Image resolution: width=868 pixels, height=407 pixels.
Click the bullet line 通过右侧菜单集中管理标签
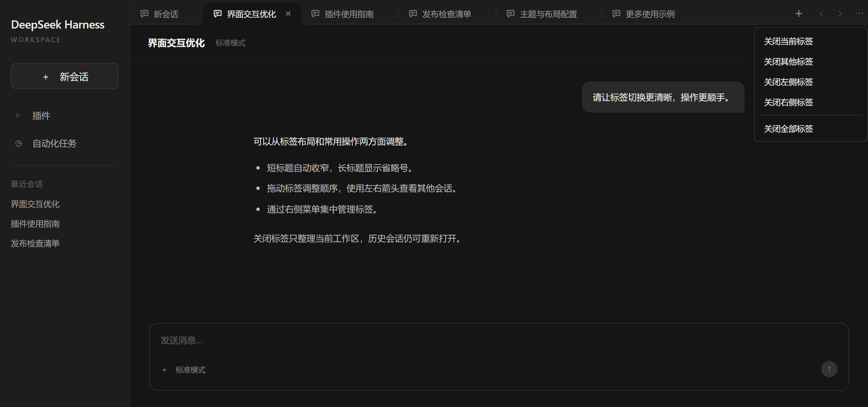(322, 209)
